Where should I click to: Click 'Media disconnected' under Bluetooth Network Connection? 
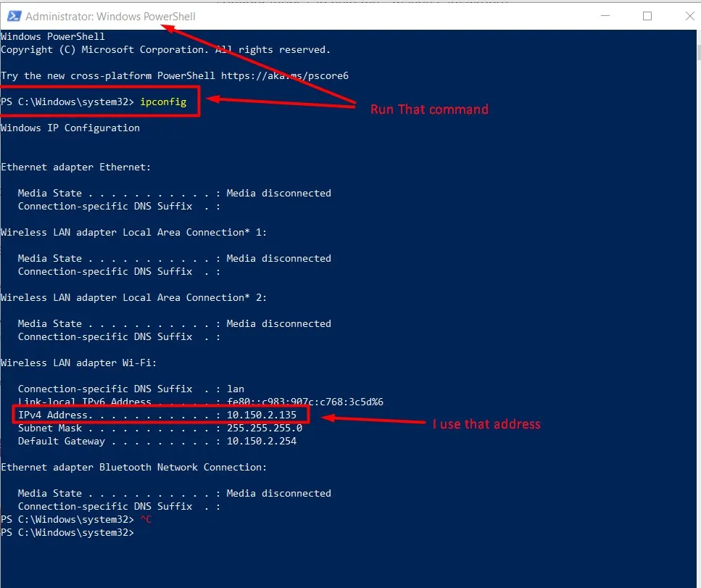tap(279, 493)
